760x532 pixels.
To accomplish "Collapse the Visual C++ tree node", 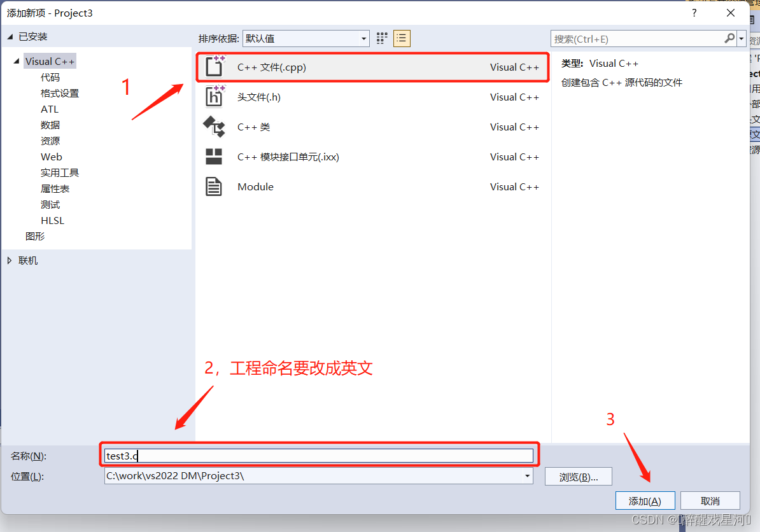I will pos(15,60).
